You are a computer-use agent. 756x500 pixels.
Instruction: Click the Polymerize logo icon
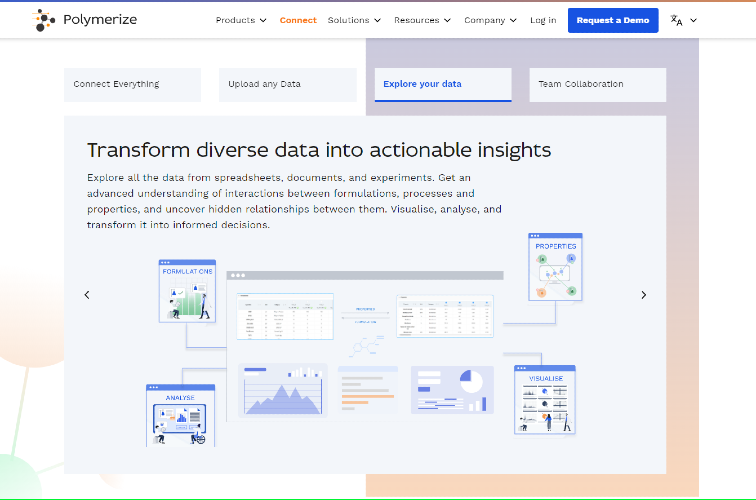coord(43,20)
